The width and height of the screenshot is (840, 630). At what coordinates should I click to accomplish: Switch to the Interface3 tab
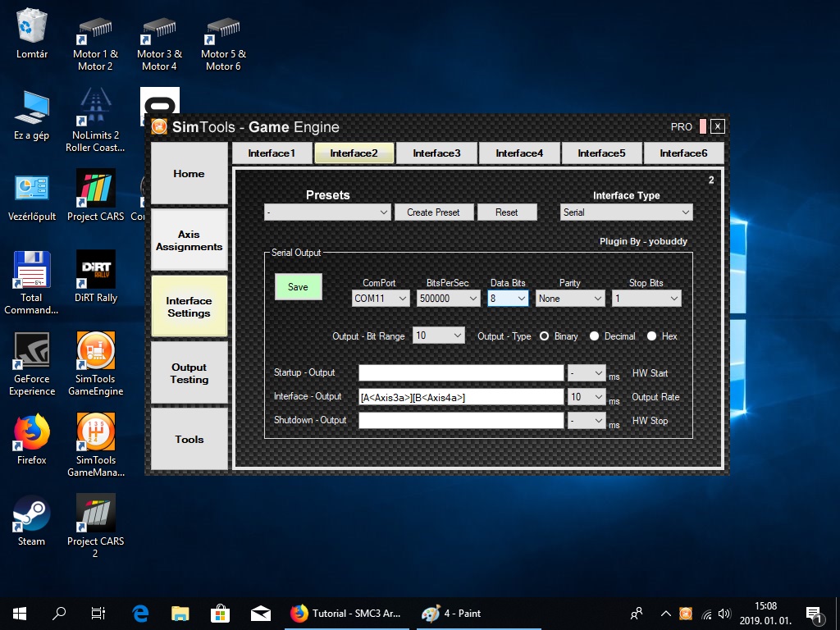tap(436, 153)
